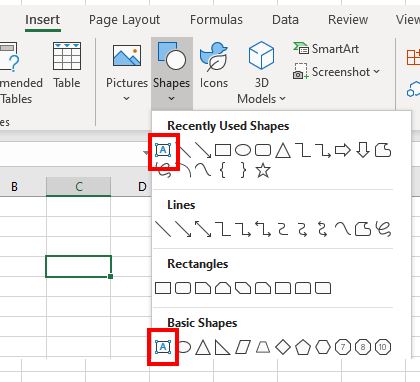Viewport: 420px width, 382px height.
Task: Choose freeform shape in Recently Used Shapes
Action: (383, 150)
